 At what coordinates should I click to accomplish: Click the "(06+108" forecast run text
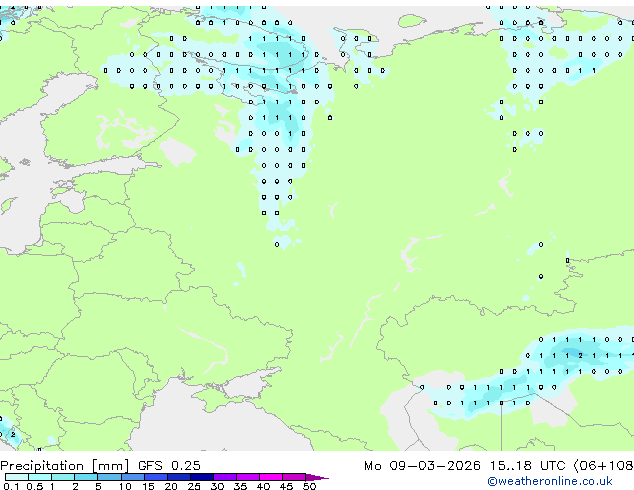pos(604,466)
